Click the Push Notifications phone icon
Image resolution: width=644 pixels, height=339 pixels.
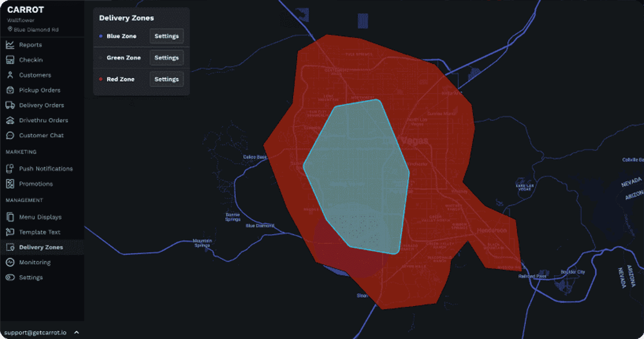10,169
